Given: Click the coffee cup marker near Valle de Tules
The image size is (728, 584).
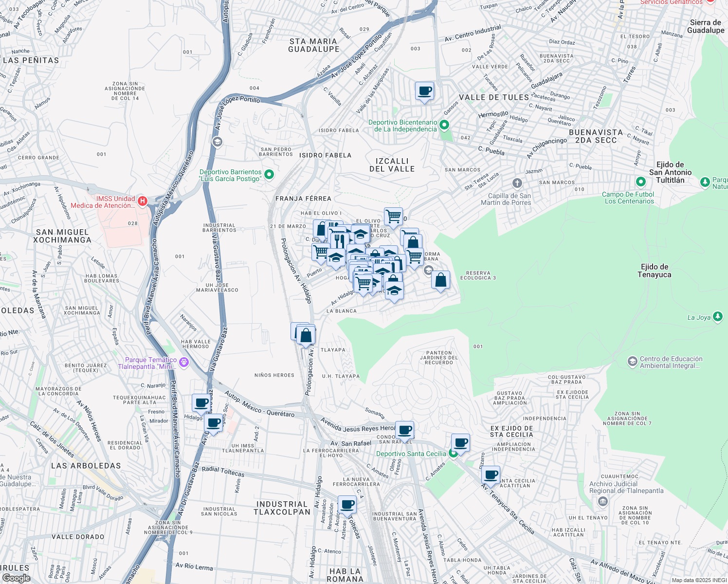Looking at the screenshot, I should (x=424, y=91).
